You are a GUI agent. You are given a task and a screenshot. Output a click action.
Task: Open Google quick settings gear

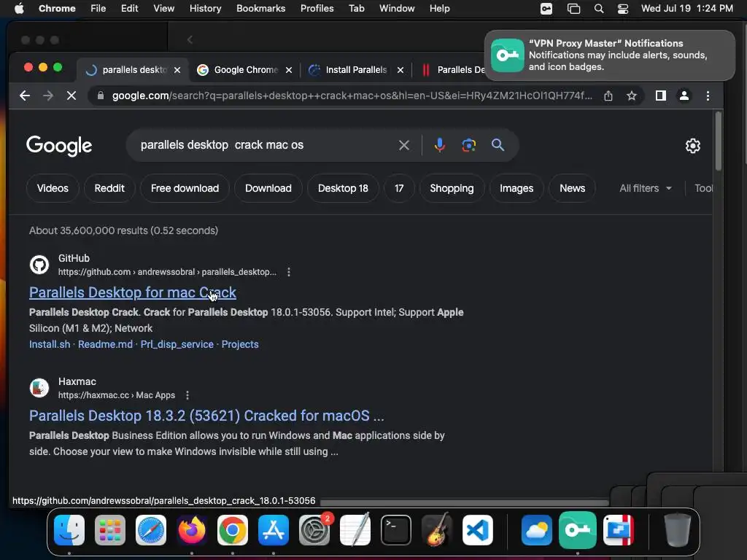pos(693,146)
